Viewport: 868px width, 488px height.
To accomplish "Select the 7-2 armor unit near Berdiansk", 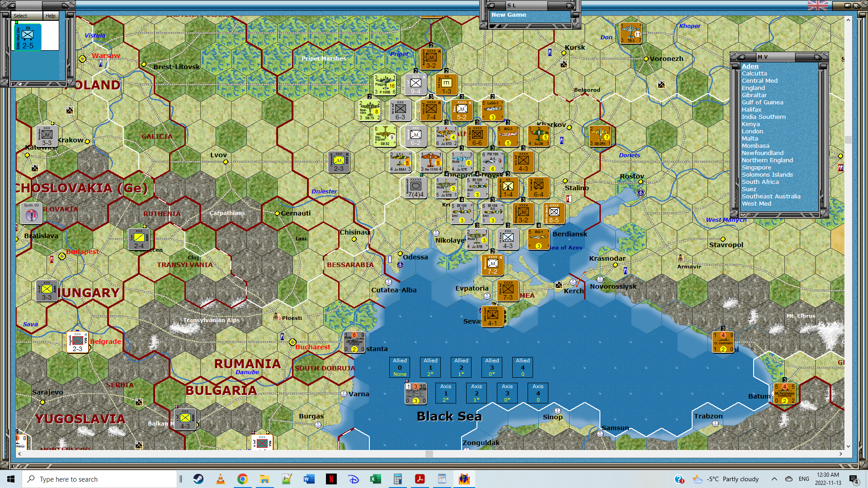I will pos(492,265).
